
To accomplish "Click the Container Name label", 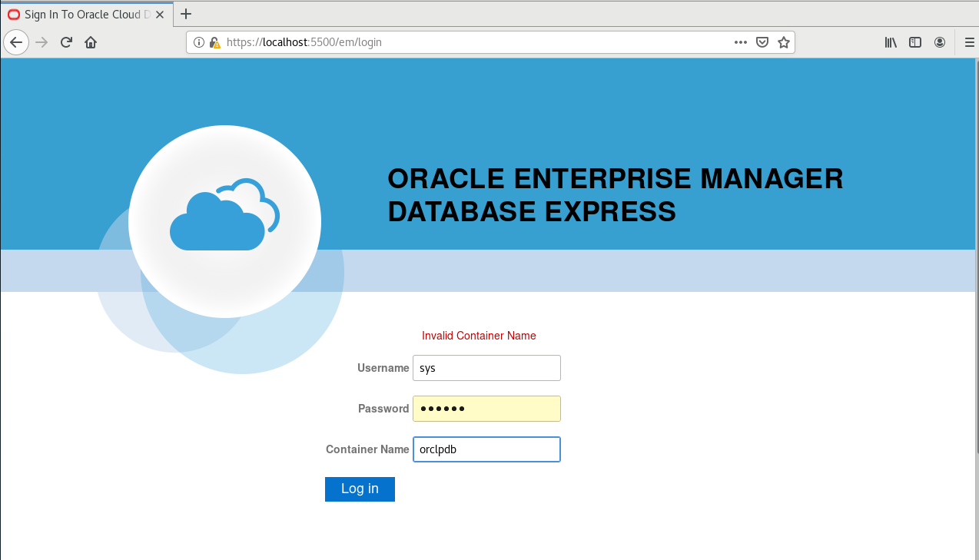I will pos(367,449).
